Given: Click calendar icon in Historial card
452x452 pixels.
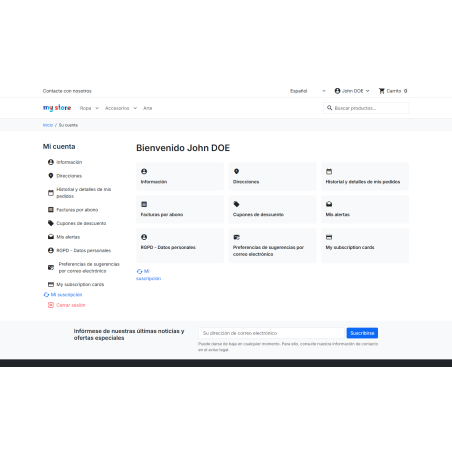Looking at the screenshot, I should [x=329, y=171].
